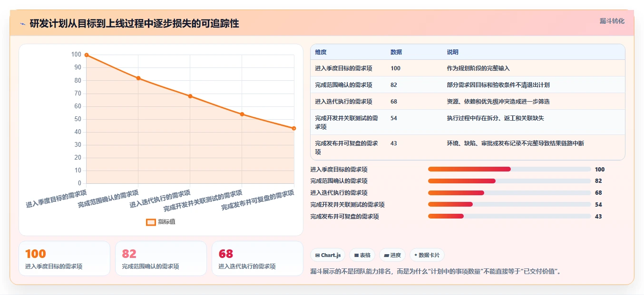Click chart x-axis label 完成发布并可复盘的需求项
Screen dimensions: 644x295
[x=258, y=200]
